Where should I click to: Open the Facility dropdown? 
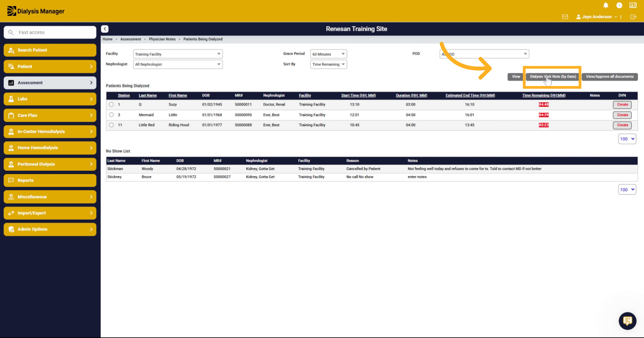point(178,54)
